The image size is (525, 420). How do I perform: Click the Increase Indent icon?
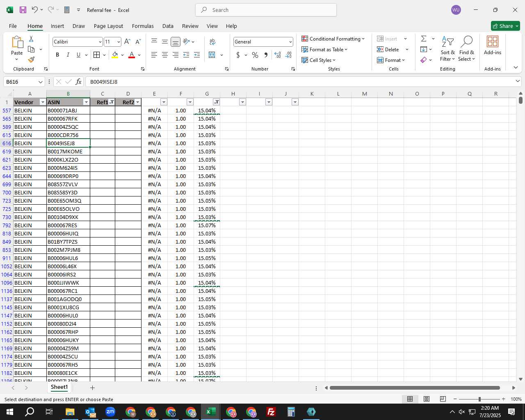[x=197, y=55]
